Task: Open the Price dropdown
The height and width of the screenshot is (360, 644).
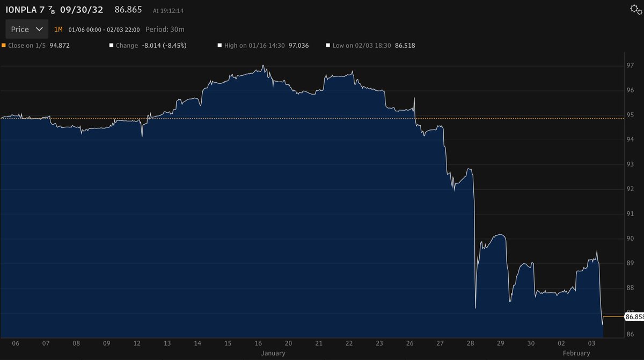Action: [27, 29]
